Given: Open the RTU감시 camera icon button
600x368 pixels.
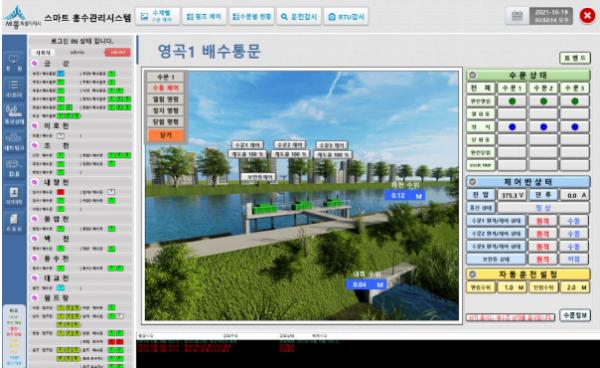Looking at the screenshot, I should coord(346,16).
